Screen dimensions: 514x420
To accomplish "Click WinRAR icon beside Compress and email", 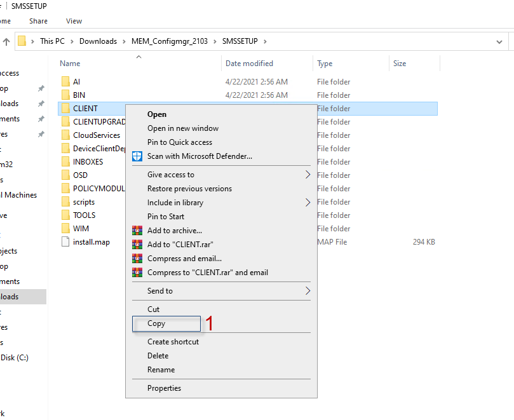I will coord(137,259).
